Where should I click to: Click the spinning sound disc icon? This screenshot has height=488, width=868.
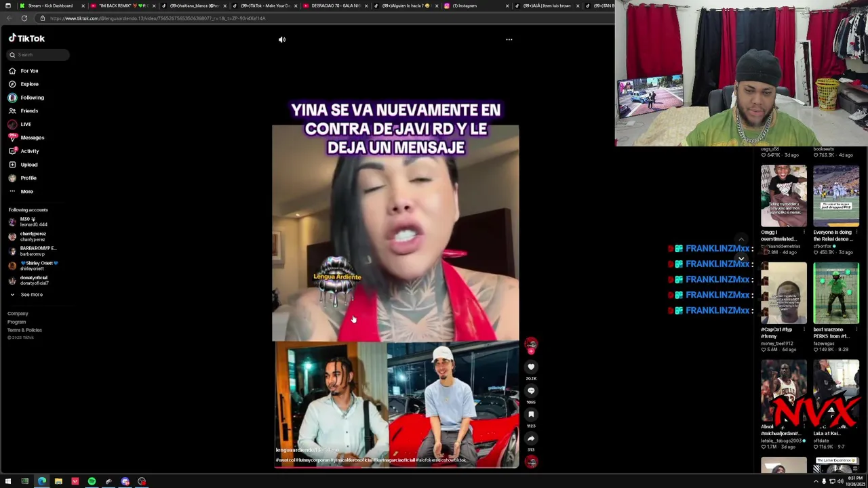click(531, 462)
